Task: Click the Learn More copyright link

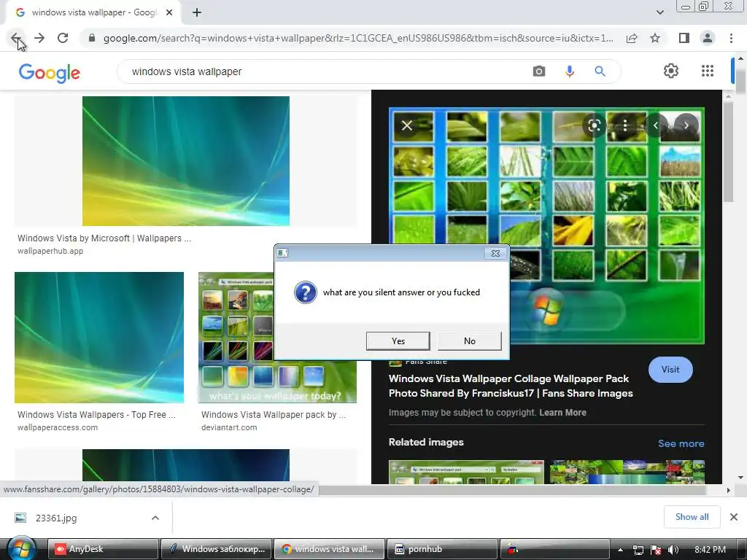Action: [562, 413]
